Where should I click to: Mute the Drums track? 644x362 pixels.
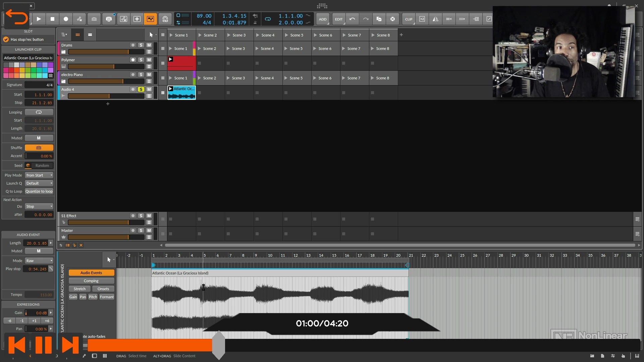pyautogui.click(x=149, y=45)
